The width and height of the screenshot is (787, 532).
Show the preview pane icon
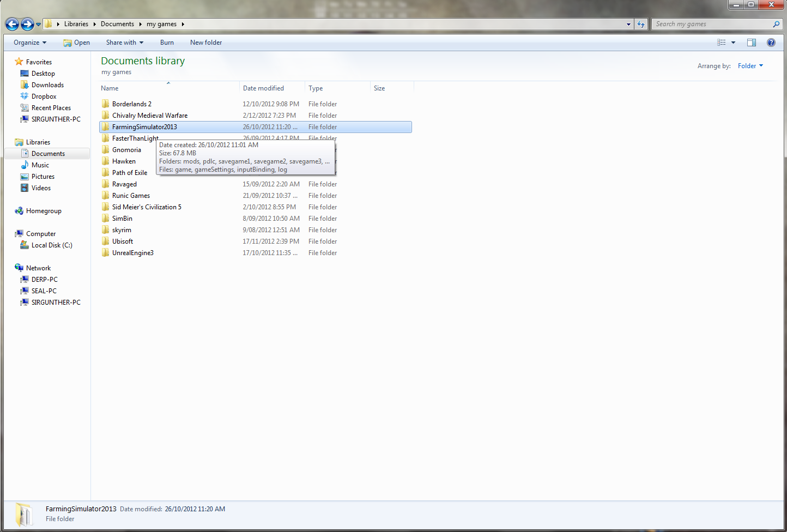pyautogui.click(x=751, y=43)
